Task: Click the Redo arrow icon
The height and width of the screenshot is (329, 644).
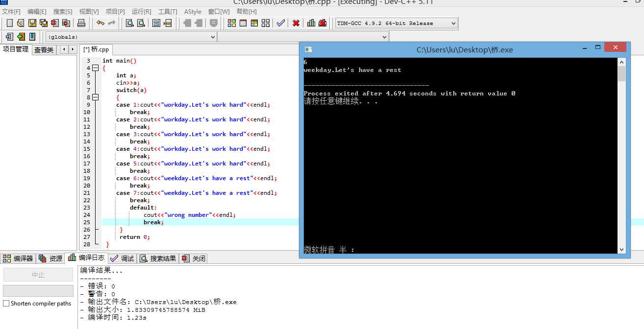Action: click(112, 23)
